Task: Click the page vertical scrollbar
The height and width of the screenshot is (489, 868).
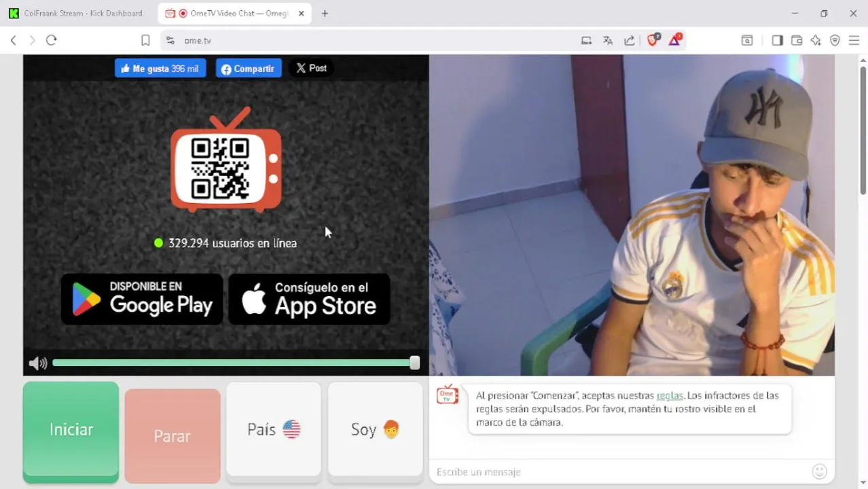Action: (x=863, y=129)
